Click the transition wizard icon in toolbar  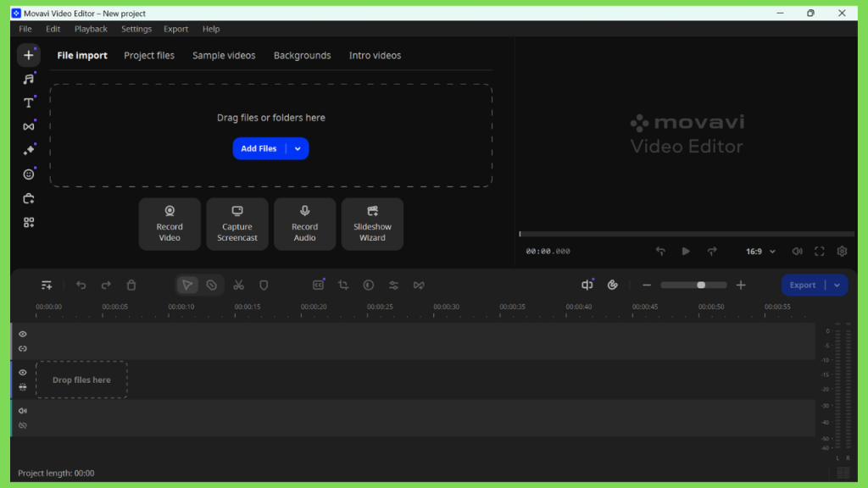pyautogui.click(x=419, y=286)
